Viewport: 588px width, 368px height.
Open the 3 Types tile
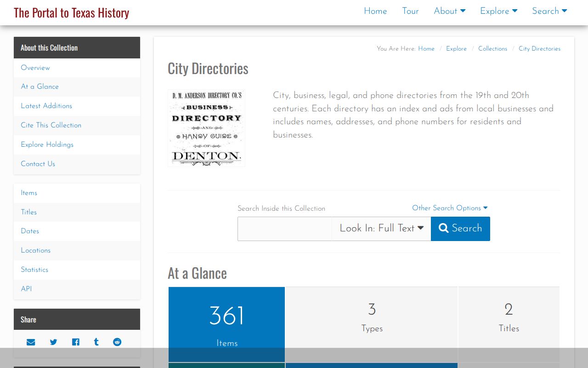coord(372,324)
